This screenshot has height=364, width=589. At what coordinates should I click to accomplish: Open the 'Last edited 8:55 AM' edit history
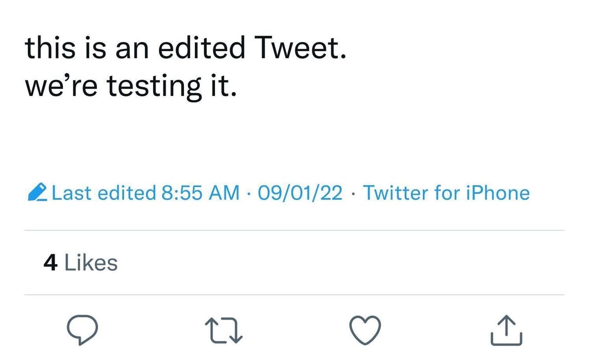(x=146, y=193)
